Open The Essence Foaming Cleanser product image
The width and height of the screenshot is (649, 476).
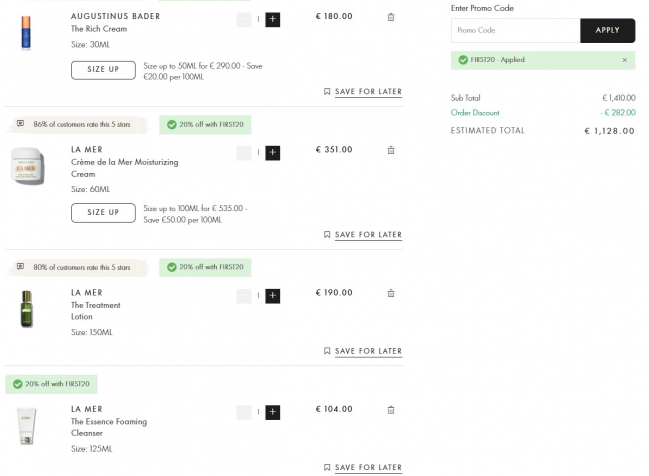pos(26,427)
